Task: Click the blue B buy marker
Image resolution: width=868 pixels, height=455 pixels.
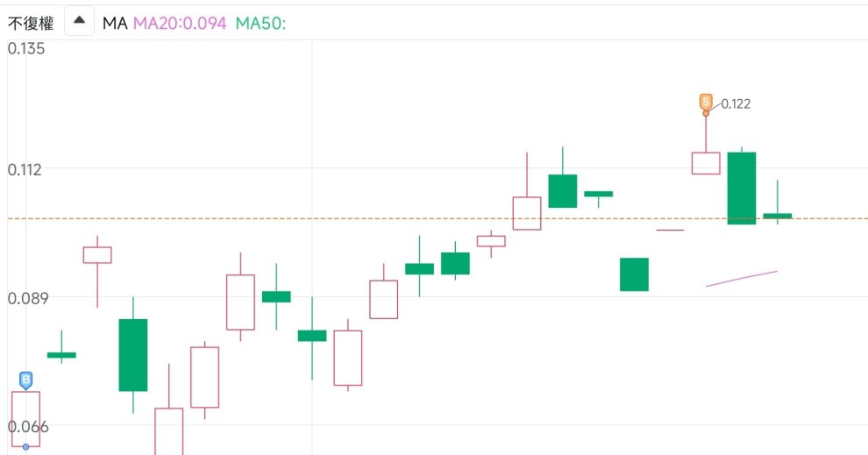Action: pyautogui.click(x=26, y=380)
